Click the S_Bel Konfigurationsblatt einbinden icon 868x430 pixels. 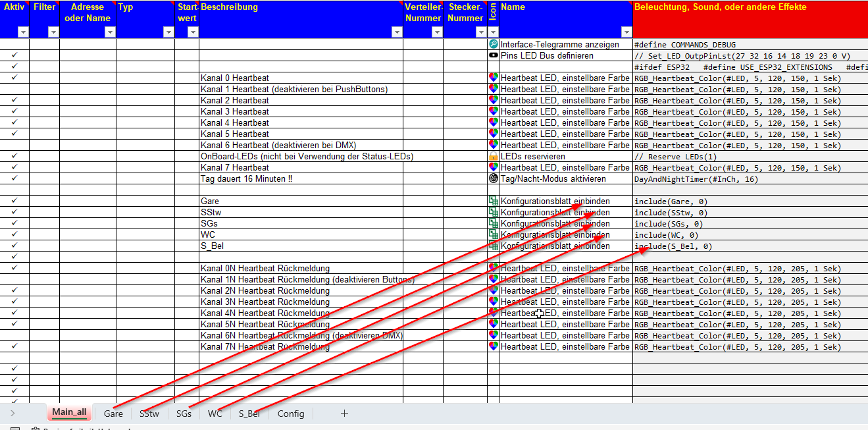tap(493, 246)
